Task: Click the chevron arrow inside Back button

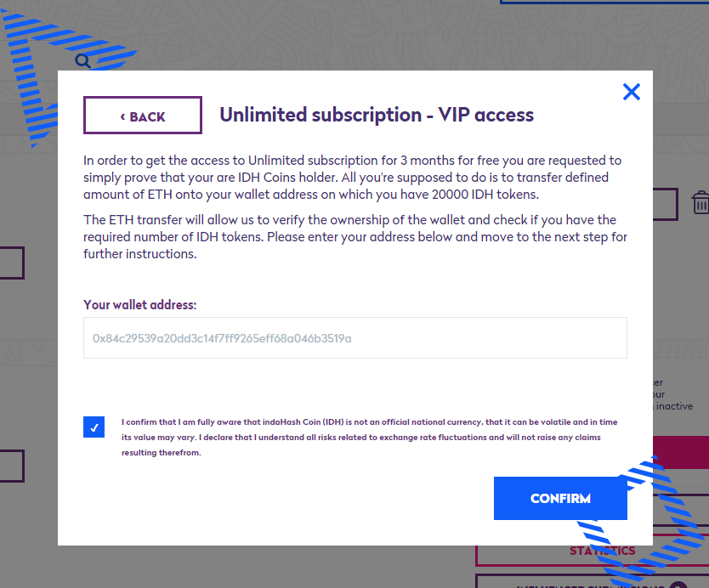Action: (x=122, y=116)
